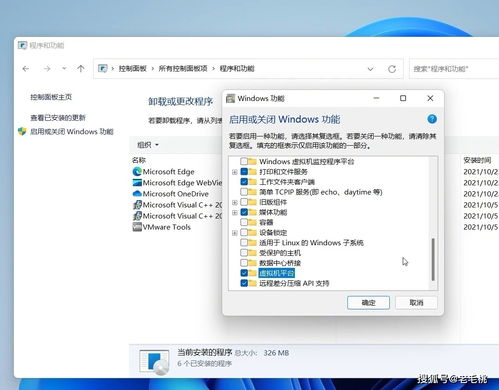The height and width of the screenshot is (390, 499).
Task: Enable the 简单 TCPIP 服务 checkbox
Action: (x=244, y=192)
